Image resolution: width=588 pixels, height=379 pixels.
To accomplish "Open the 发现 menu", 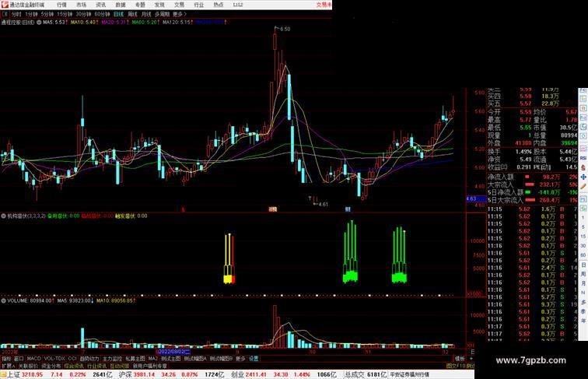I will click(x=159, y=5).
